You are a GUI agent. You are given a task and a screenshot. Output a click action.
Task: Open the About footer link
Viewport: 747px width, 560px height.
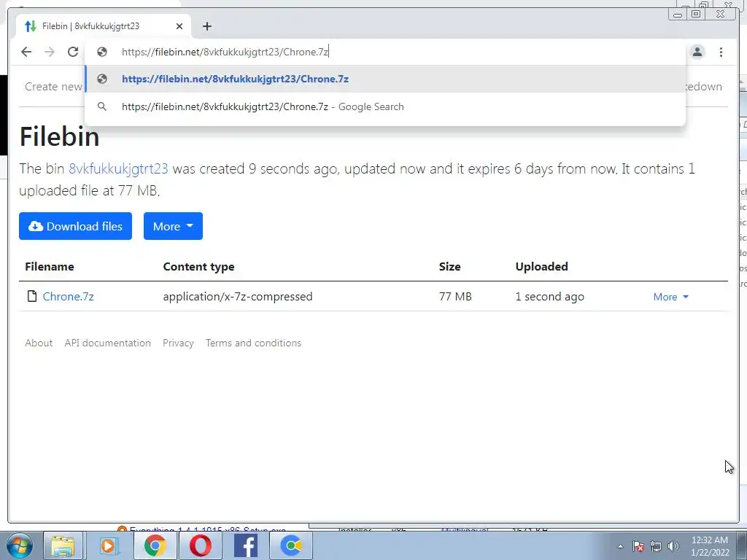pyautogui.click(x=39, y=343)
